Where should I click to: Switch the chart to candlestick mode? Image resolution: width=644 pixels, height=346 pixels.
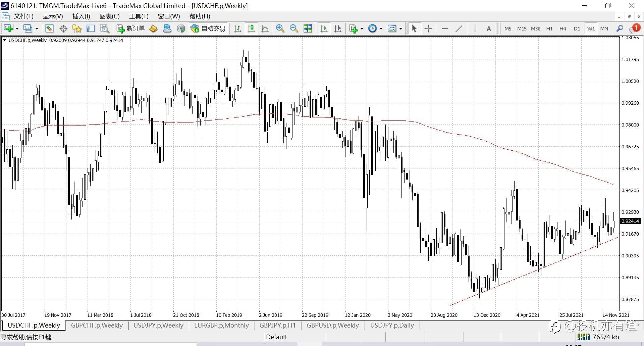pyautogui.click(x=251, y=29)
